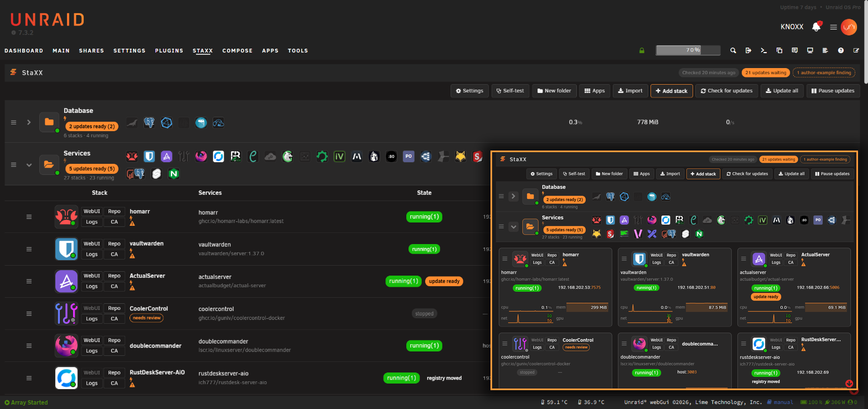Click Add stack in the main toolbar
The height and width of the screenshot is (409, 868).
point(671,91)
